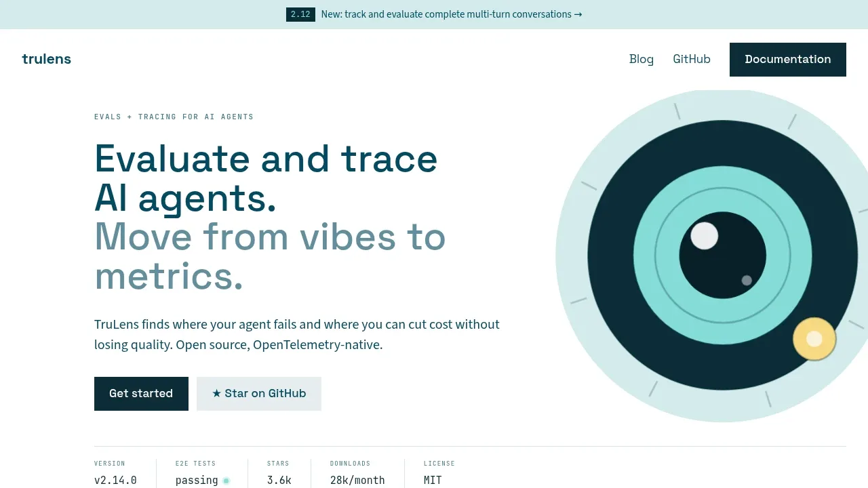Viewport: 868px width, 488px height.
Task: Click the Get started button
Action: coord(141,394)
